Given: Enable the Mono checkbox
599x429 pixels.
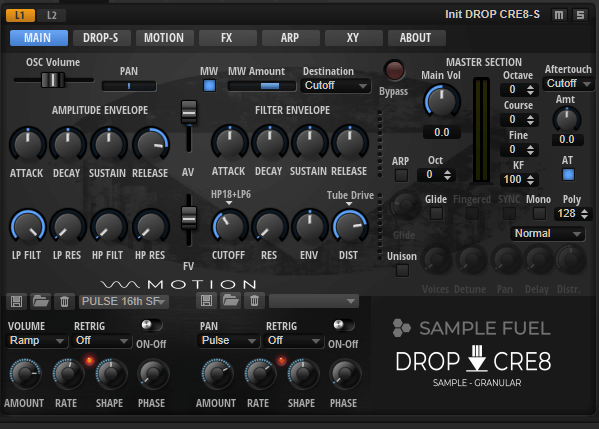Looking at the screenshot, I should [539, 213].
